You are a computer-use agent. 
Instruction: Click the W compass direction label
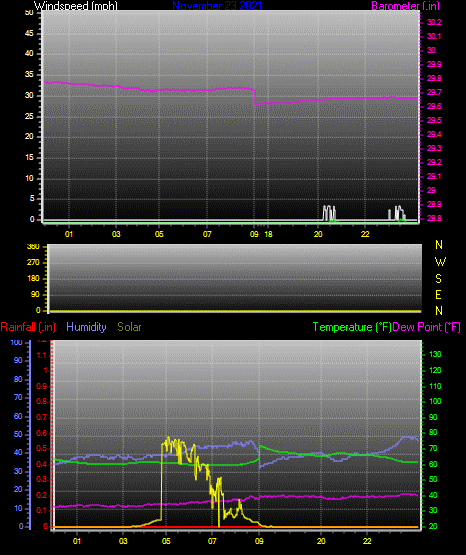click(440, 262)
